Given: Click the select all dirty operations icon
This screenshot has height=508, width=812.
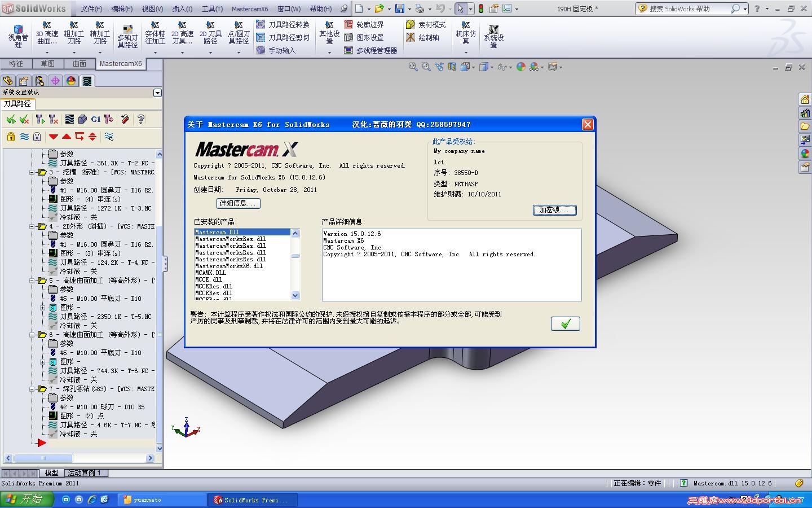Looking at the screenshot, I should tap(24, 119).
